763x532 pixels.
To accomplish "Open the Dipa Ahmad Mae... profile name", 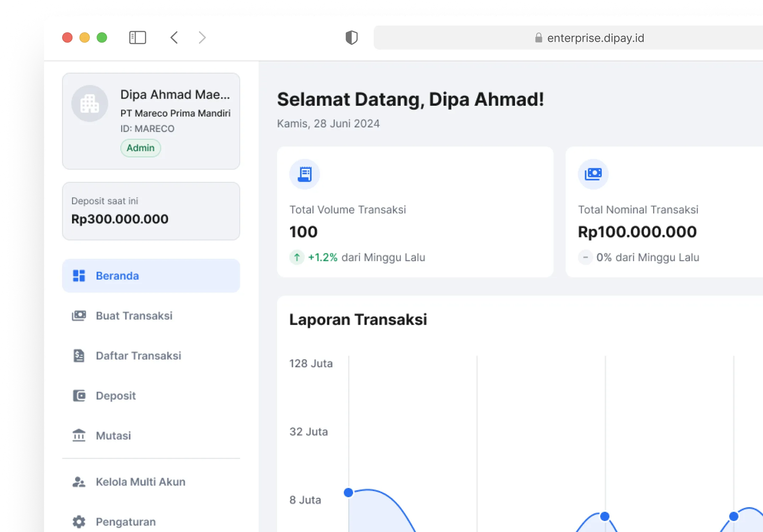I will pyautogui.click(x=175, y=94).
